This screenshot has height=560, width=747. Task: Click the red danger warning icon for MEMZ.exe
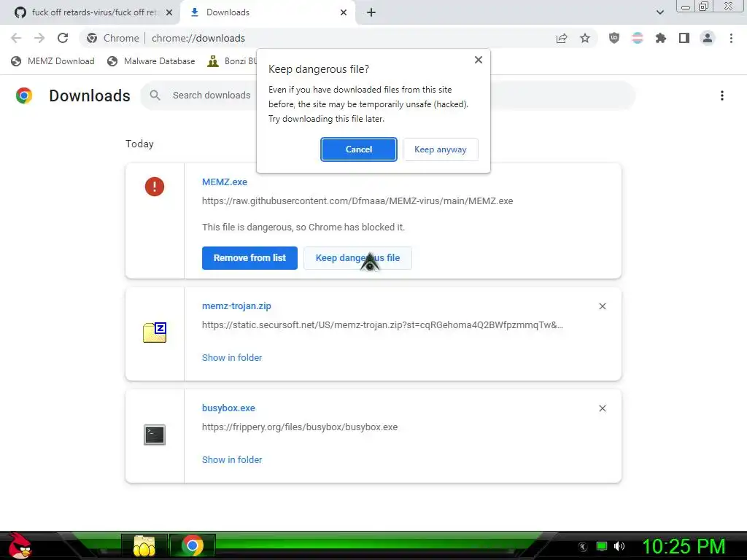click(155, 187)
